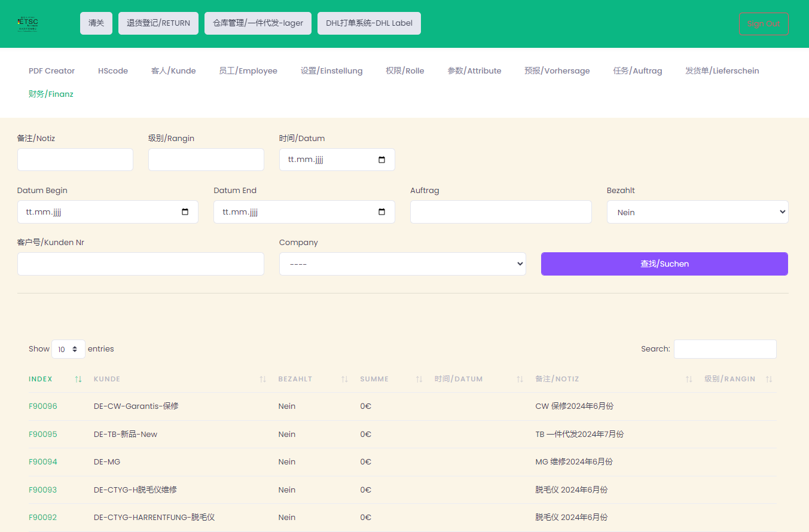This screenshot has width=809, height=532.
Task: Go to 参数/Attribute tab
Action: [474, 71]
